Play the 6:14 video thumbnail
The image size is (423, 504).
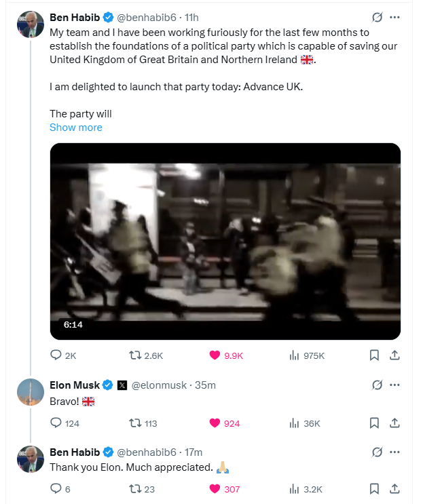click(x=225, y=241)
